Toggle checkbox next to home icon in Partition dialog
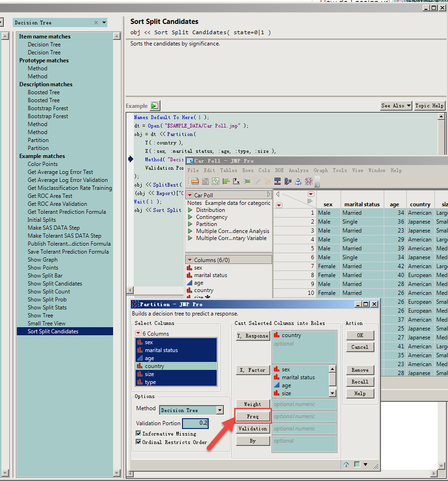Image resolution: width=448 pixels, height=481 pixels. pos(357,465)
